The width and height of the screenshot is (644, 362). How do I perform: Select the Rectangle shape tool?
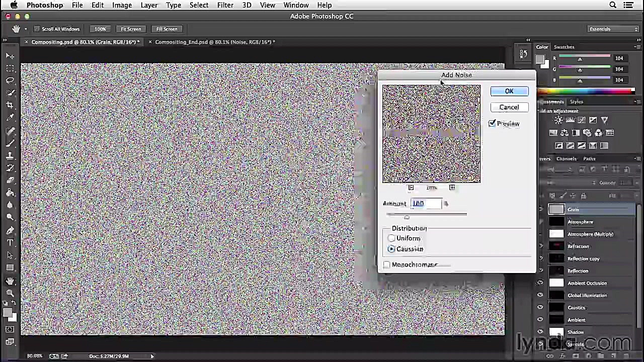pos(10,267)
